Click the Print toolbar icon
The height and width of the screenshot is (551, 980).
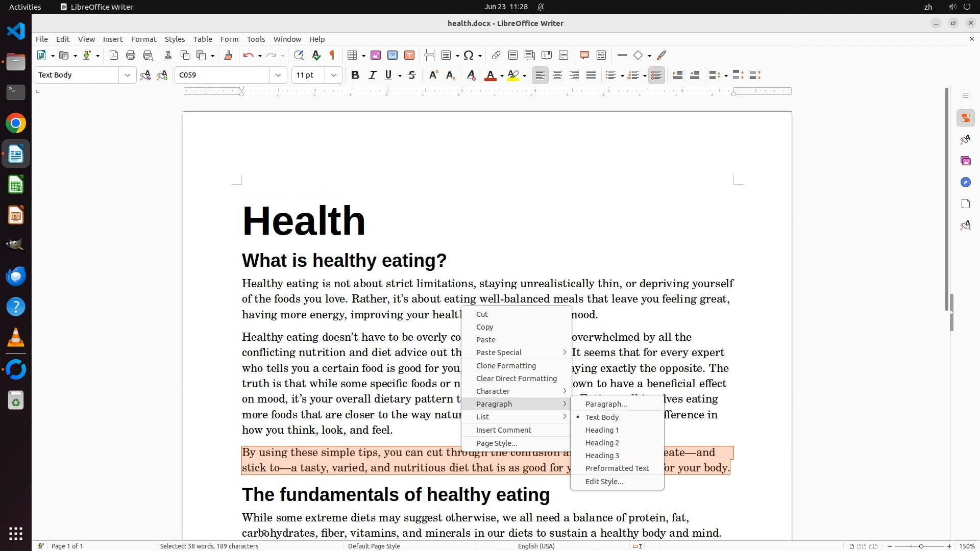pos(131,56)
